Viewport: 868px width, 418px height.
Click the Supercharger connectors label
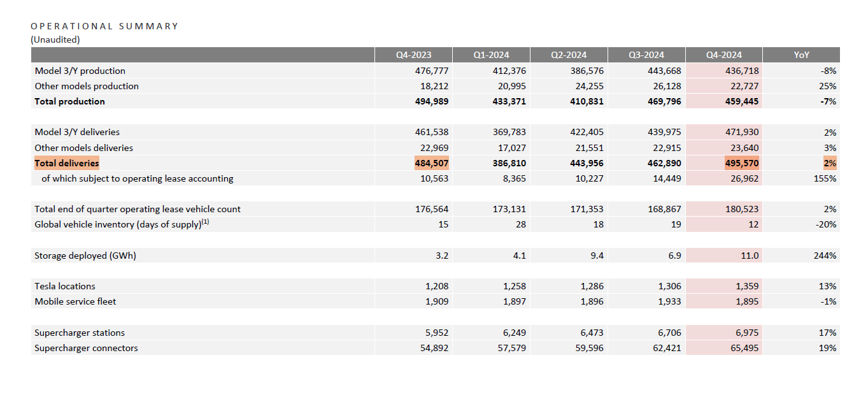pos(86,348)
